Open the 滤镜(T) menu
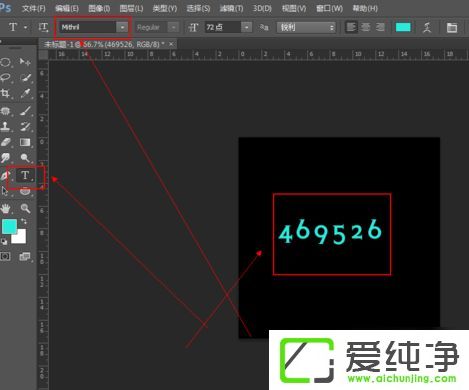 tap(231, 8)
